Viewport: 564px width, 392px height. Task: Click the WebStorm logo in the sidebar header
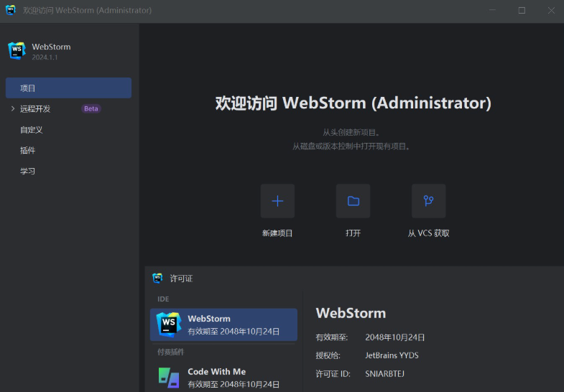click(17, 51)
